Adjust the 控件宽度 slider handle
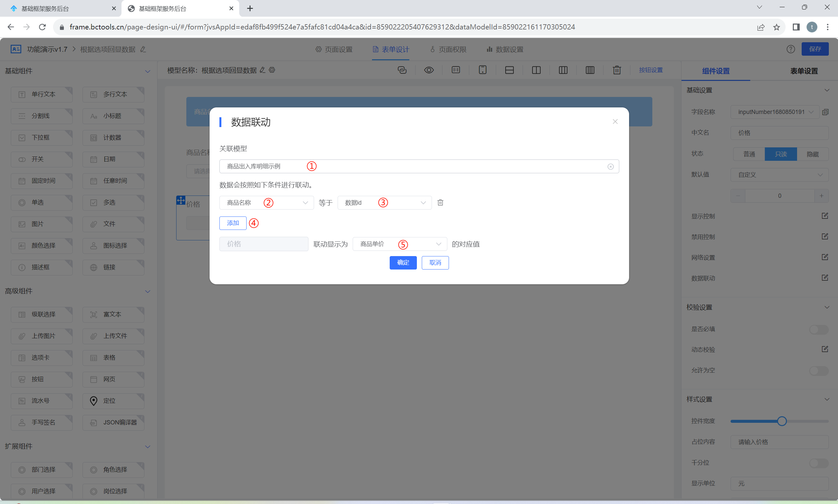The width and height of the screenshot is (838, 504). [x=782, y=421]
